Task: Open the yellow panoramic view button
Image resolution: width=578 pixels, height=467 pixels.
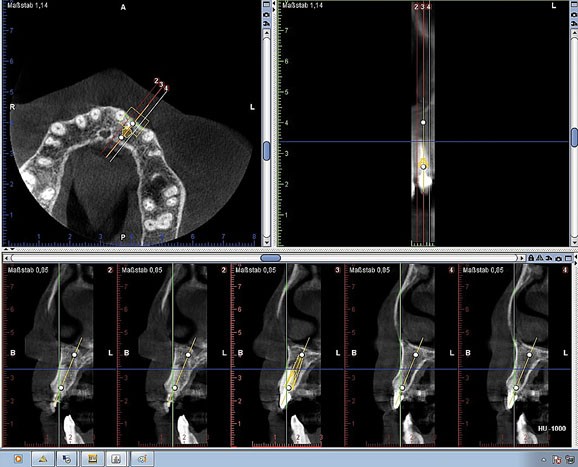Action: pyautogui.click(x=92, y=459)
